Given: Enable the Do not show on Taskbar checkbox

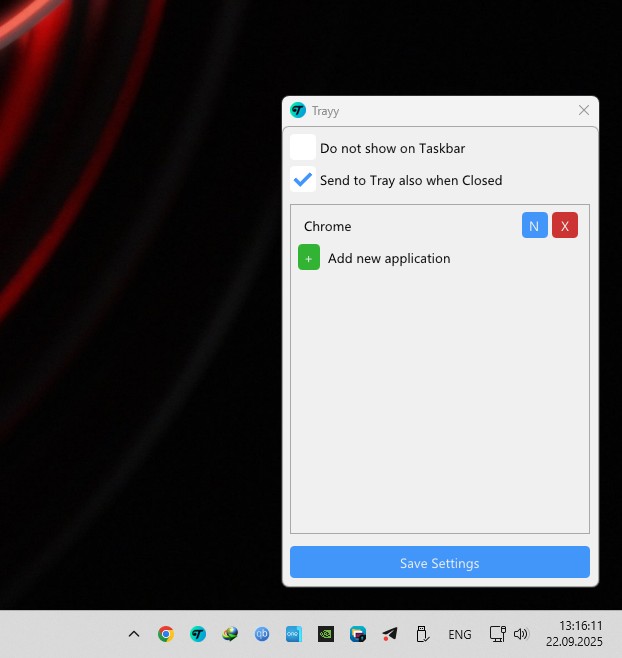Looking at the screenshot, I should tap(303, 148).
